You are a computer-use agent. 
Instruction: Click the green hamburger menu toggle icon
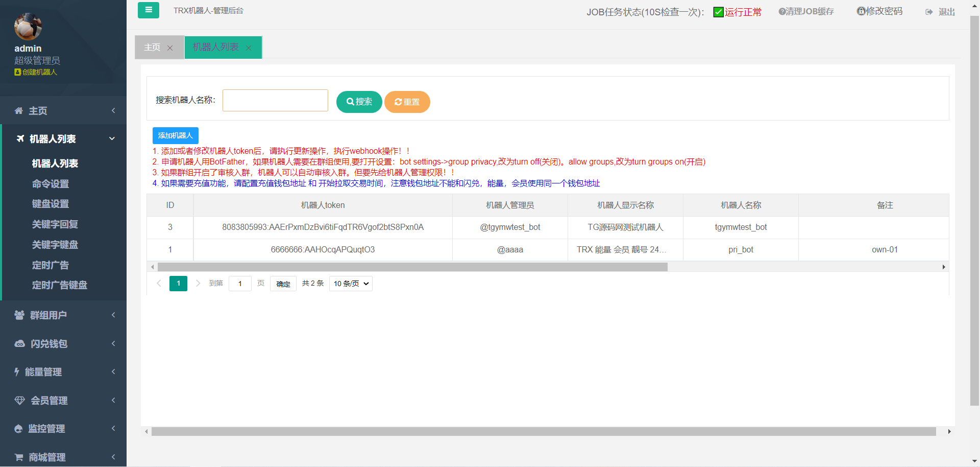pyautogui.click(x=148, y=10)
